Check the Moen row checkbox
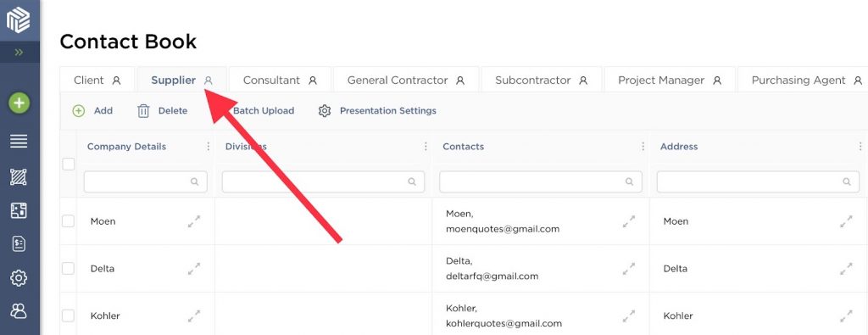 point(68,221)
